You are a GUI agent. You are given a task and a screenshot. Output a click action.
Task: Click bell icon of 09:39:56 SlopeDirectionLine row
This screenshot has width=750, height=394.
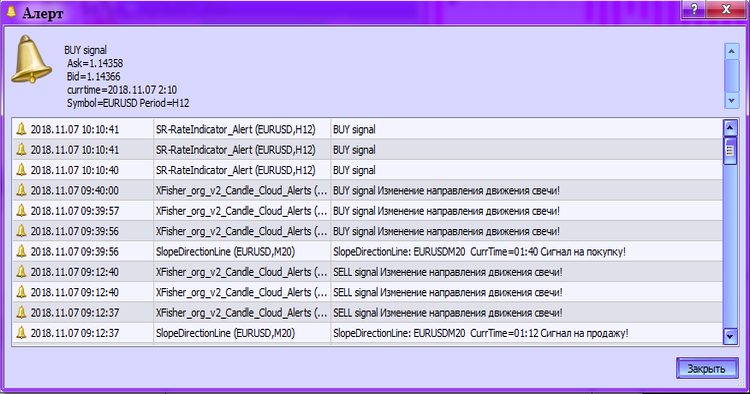[21, 251]
